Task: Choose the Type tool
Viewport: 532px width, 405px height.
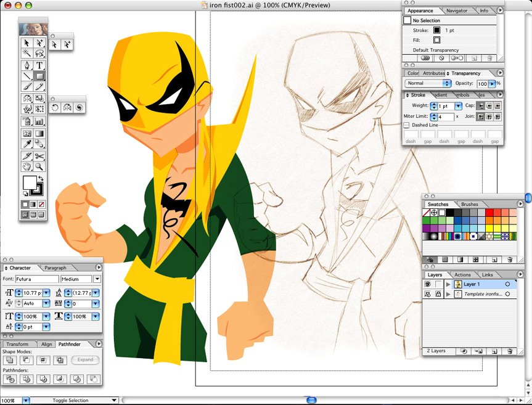Action: pyautogui.click(x=39, y=65)
